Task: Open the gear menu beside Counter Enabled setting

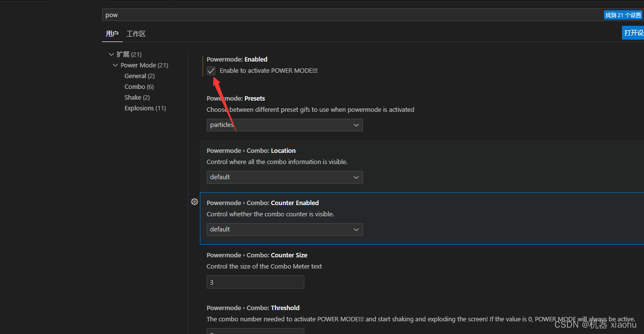Action: [194, 202]
